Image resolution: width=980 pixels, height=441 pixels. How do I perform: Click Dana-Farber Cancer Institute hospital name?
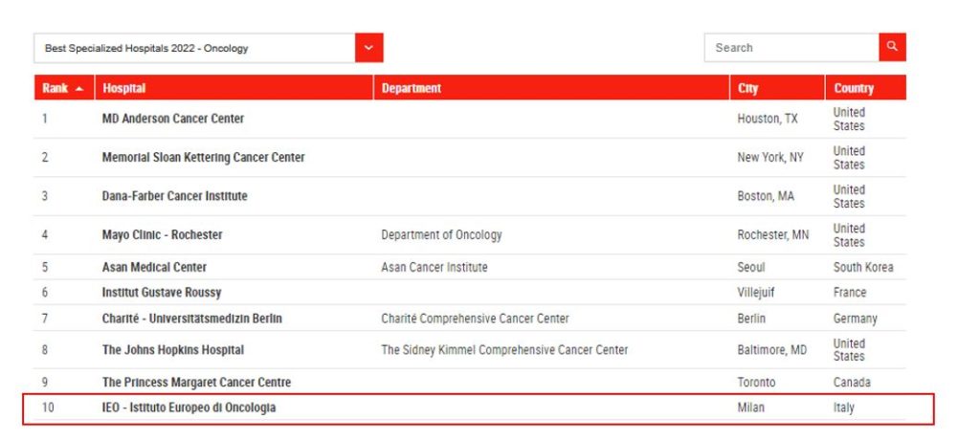click(174, 196)
